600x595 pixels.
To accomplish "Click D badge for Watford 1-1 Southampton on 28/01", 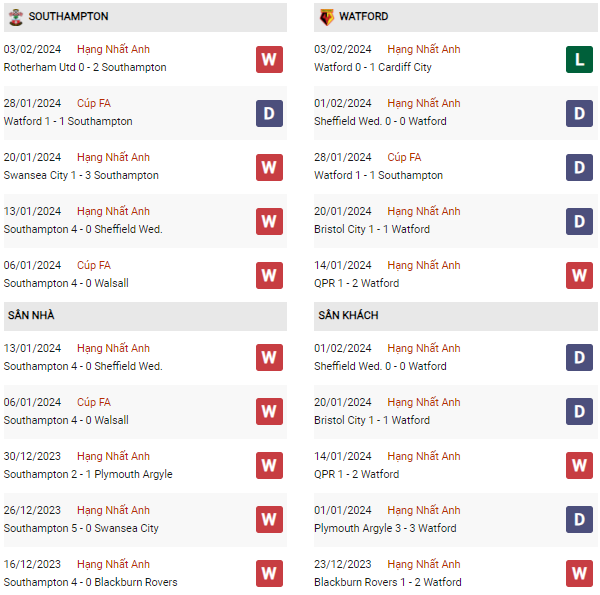I will (x=269, y=114).
